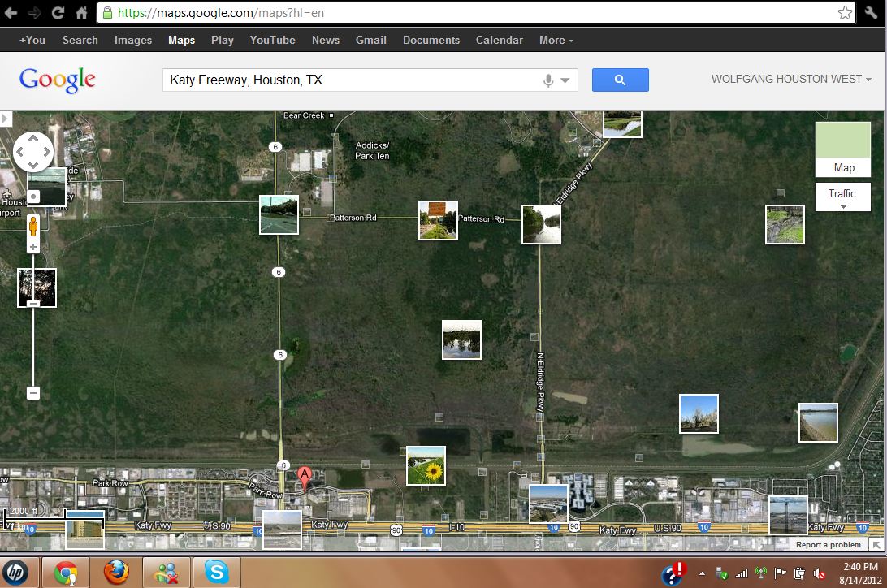Click the muted volume tray icon

819,573
